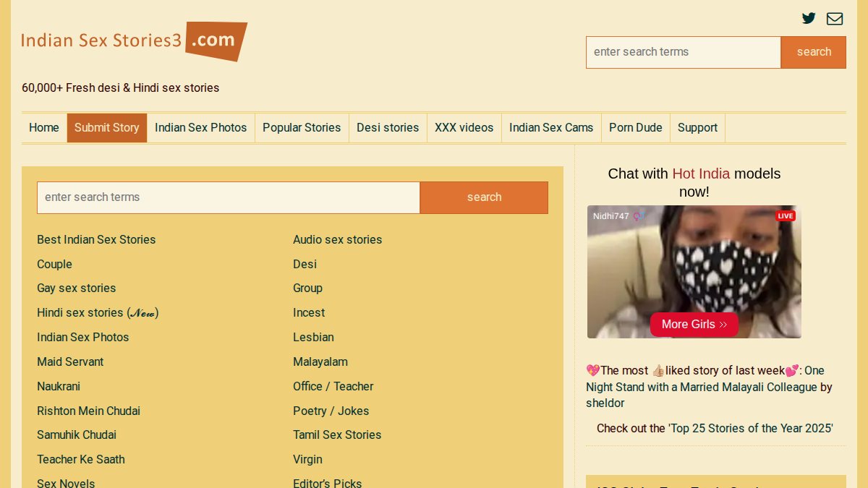Open the Gay sex stories category
Image resolution: width=868 pixels, height=488 pixels.
tap(77, 288)
